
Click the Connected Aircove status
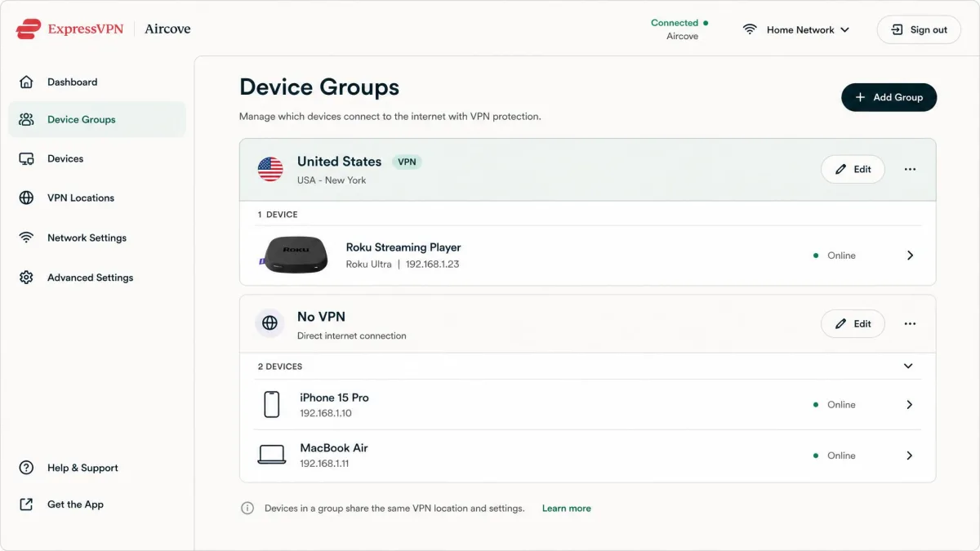(x=680, y=29)
